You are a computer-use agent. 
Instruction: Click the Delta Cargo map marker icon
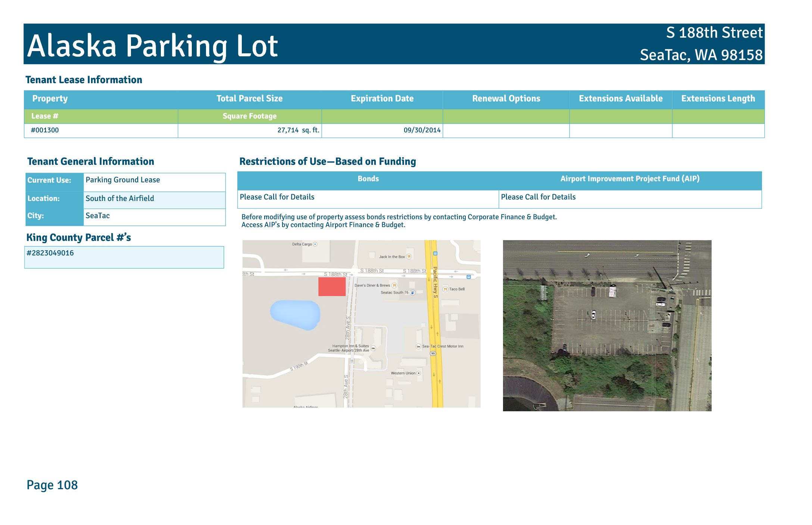coord(315,244)
